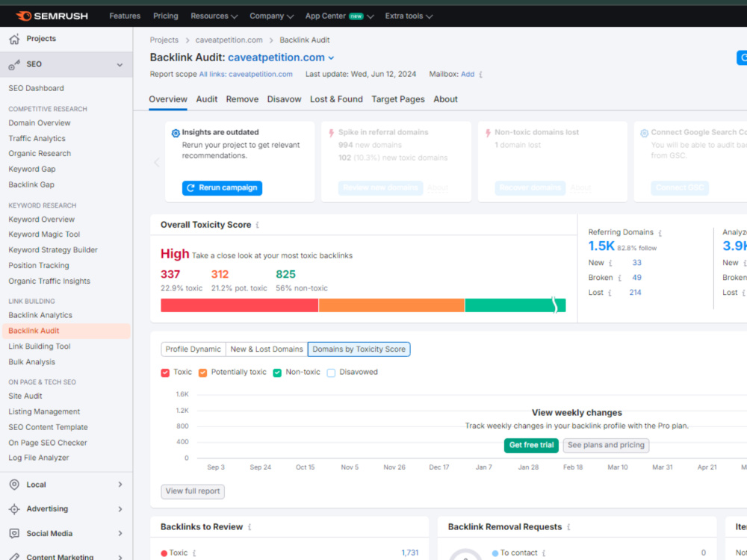Screen dimensions: 747x560
Task: Click the orange potentially toxic bar segment
Action: point(391,305)
